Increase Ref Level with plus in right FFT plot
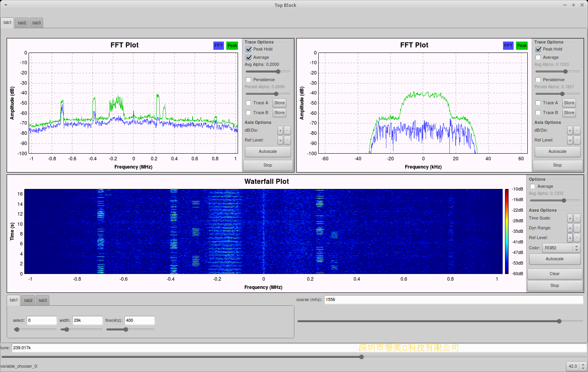This screenshot has height=372, width=588. pos(570,140)
